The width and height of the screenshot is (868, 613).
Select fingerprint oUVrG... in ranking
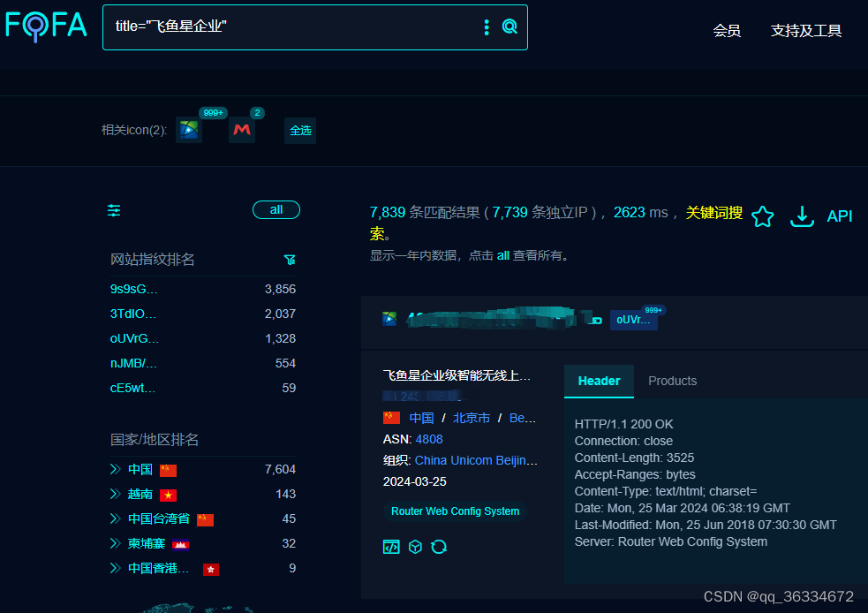tap(134, 338)
